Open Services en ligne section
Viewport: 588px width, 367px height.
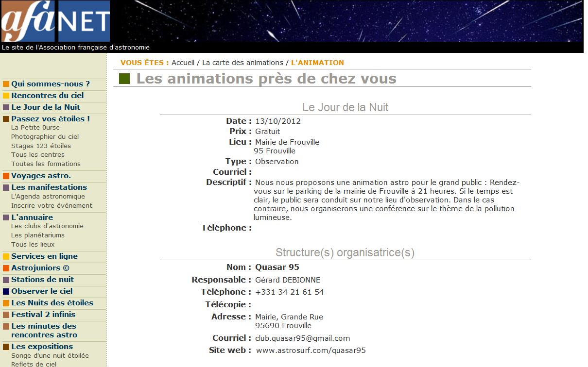44,256
